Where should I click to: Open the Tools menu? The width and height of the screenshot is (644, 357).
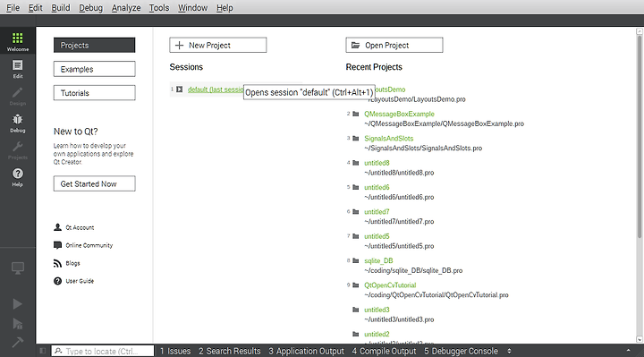[x=159, y=8]
